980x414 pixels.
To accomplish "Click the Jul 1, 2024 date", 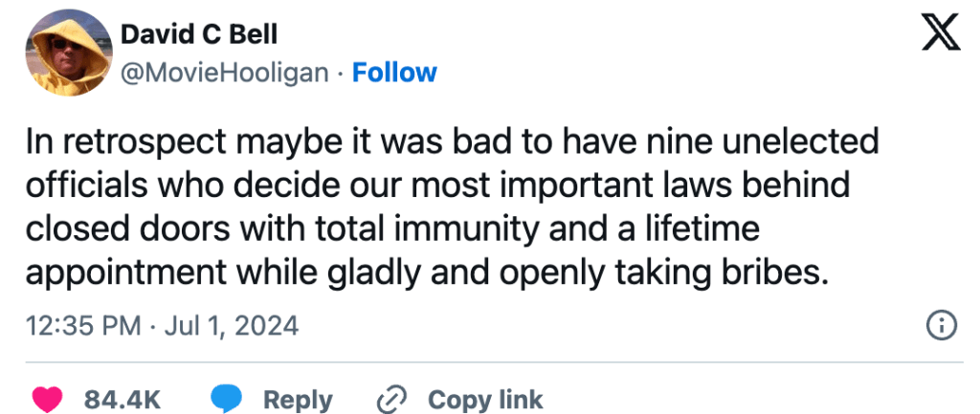I will (x=232, y=326).
